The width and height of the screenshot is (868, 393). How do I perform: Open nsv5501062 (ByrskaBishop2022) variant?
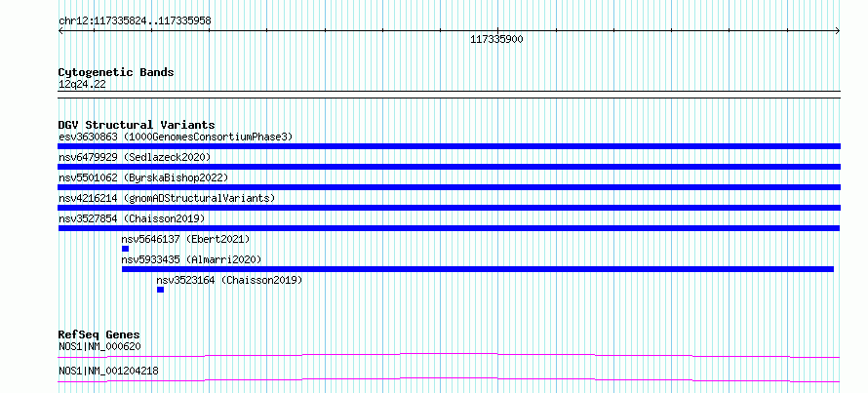click(142, 177)
